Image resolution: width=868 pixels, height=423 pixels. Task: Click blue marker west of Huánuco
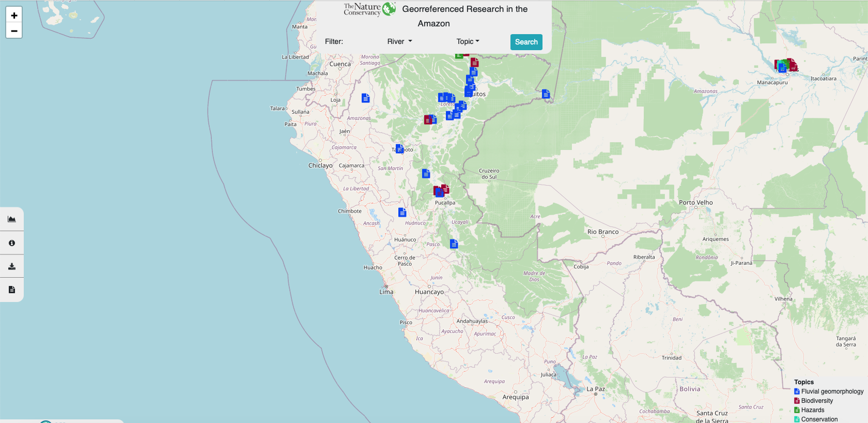click(x=402, y=213)
